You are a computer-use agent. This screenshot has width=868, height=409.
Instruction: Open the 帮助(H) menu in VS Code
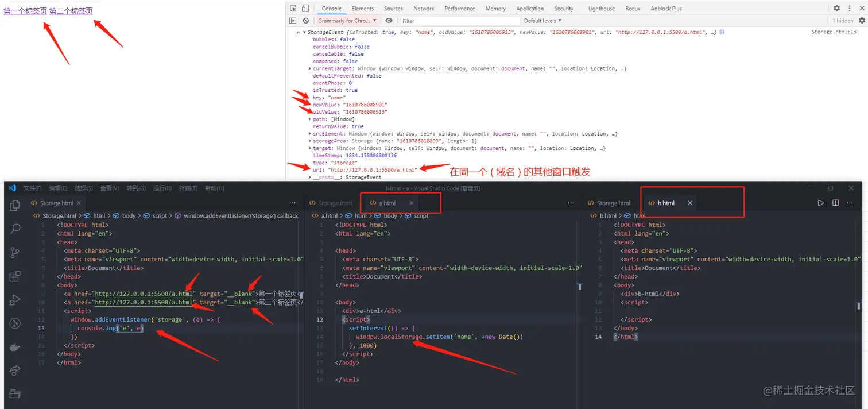click(x=215, y=188)
